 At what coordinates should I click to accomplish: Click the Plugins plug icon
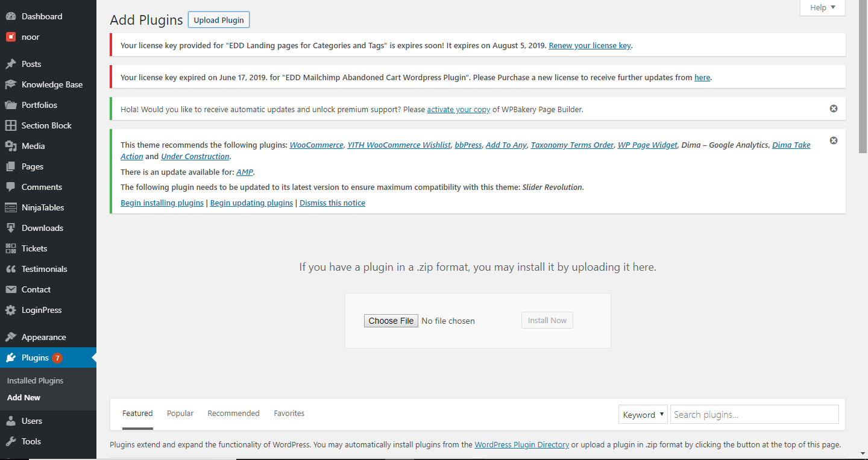(10, 358)
